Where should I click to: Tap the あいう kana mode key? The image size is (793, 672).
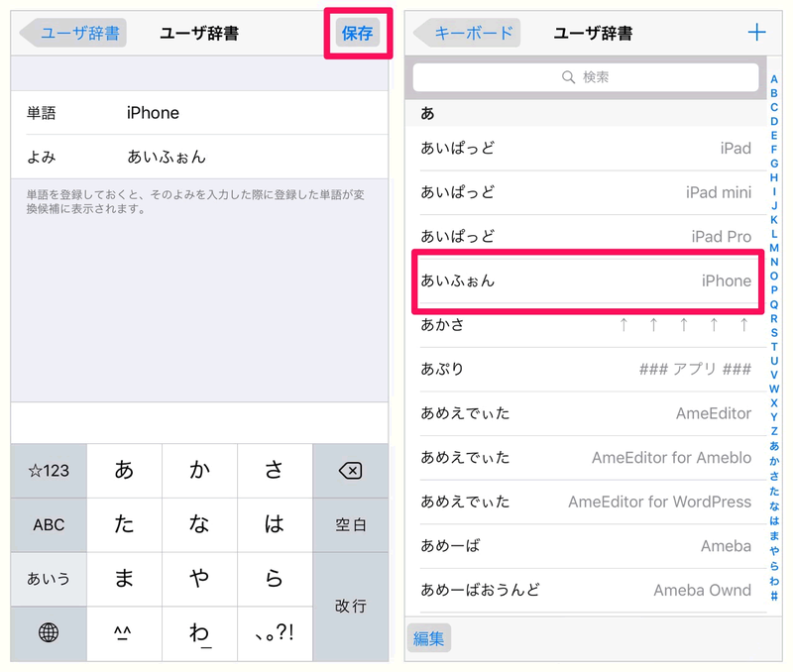49,579
